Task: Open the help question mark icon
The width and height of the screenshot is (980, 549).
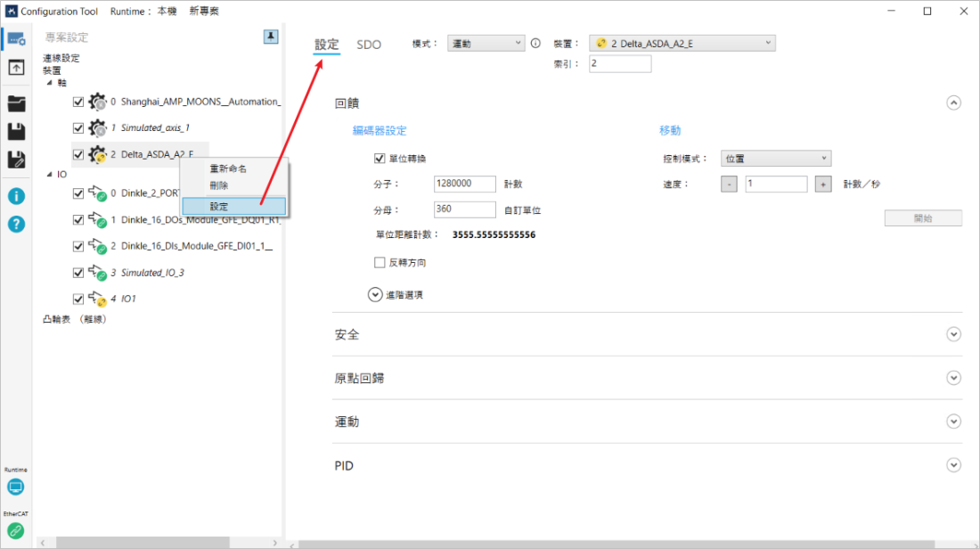Action: [16, 224]
